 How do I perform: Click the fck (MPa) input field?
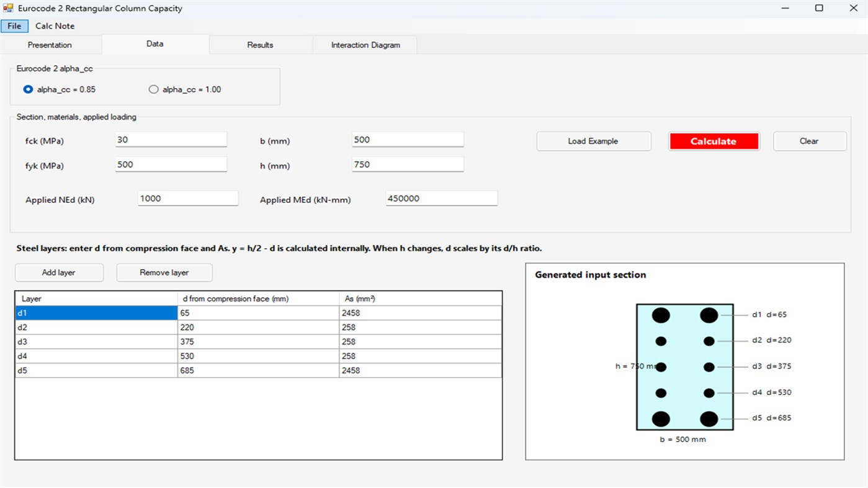click(171, 140)
